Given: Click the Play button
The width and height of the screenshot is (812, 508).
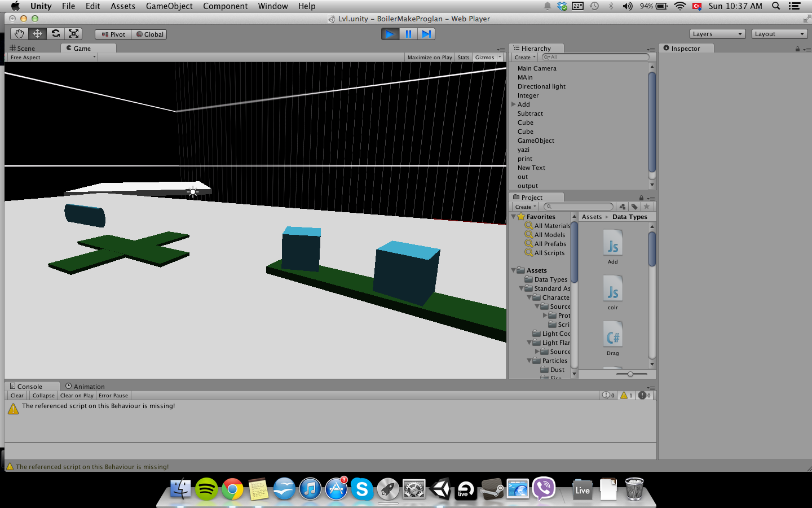Looking at the screenshot, I should pyautogui.click(x=390, y=34).
